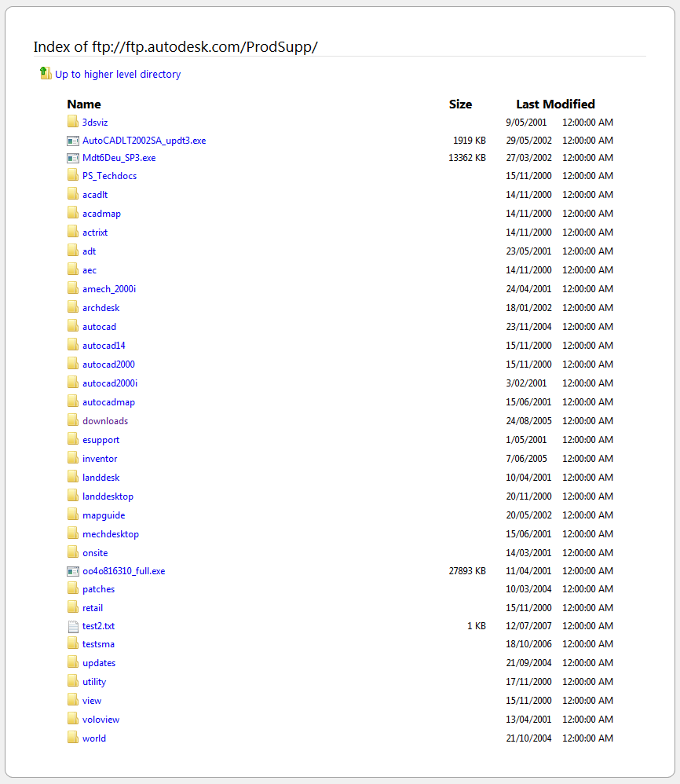Download the Mdt6Deu_SP3.exe link

pos(119,158)
